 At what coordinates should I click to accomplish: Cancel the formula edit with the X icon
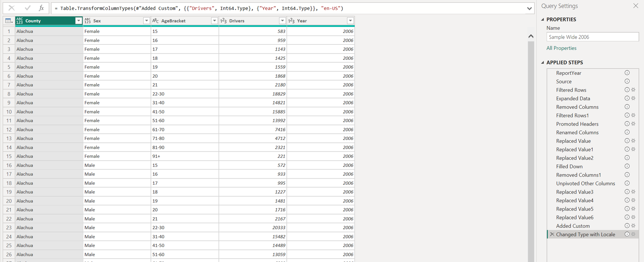11,8
